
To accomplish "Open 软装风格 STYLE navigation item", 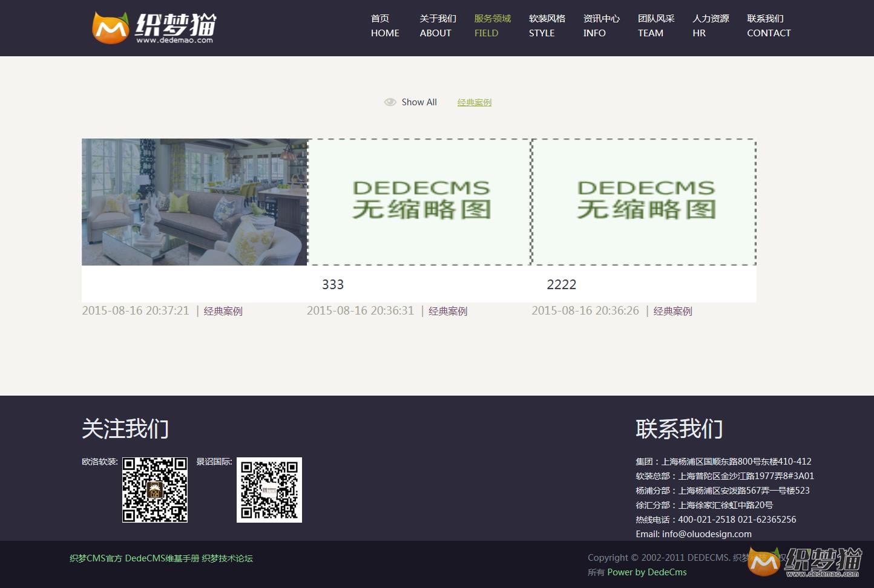I will (547, 26).
